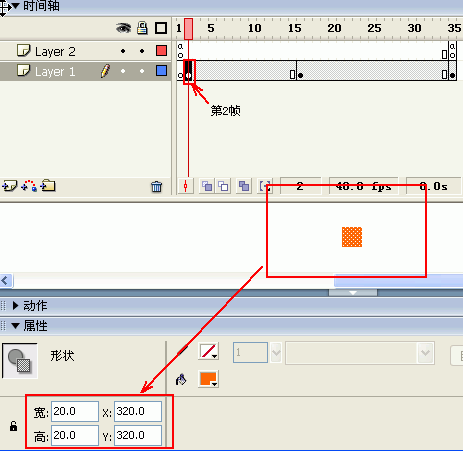Click the Insert Layer icon

point(9,186)
